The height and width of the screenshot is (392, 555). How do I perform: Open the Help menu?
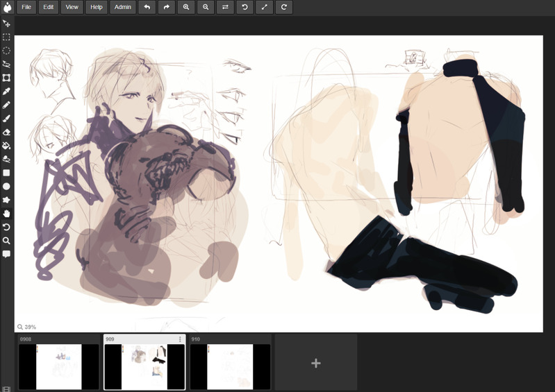(97, 7)
